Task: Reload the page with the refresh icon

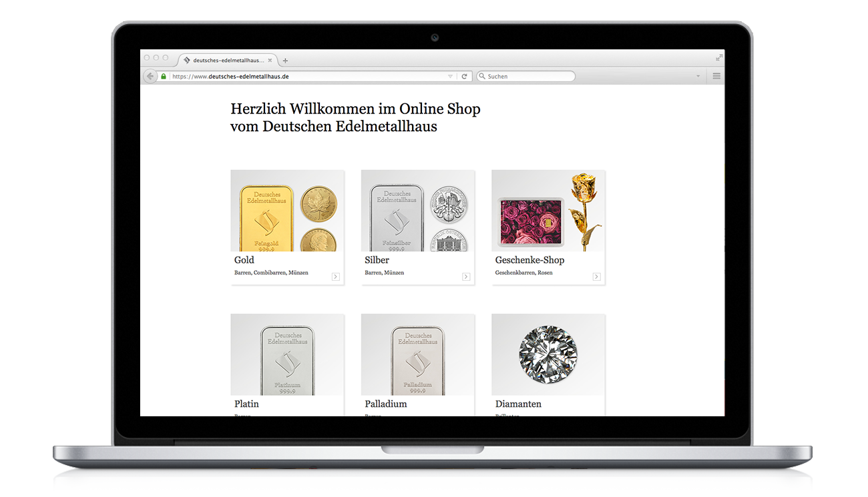Action: point(465,76)
